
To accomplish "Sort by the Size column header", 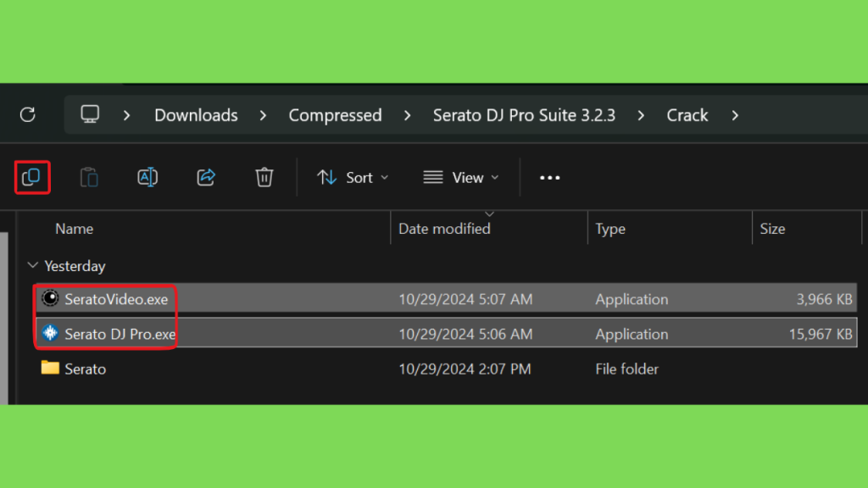I will (772, 229).
